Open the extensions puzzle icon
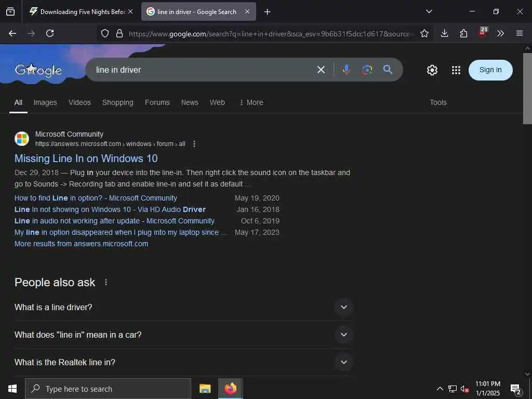The width and height of the screenshot is (532, 399). (463, 33)
